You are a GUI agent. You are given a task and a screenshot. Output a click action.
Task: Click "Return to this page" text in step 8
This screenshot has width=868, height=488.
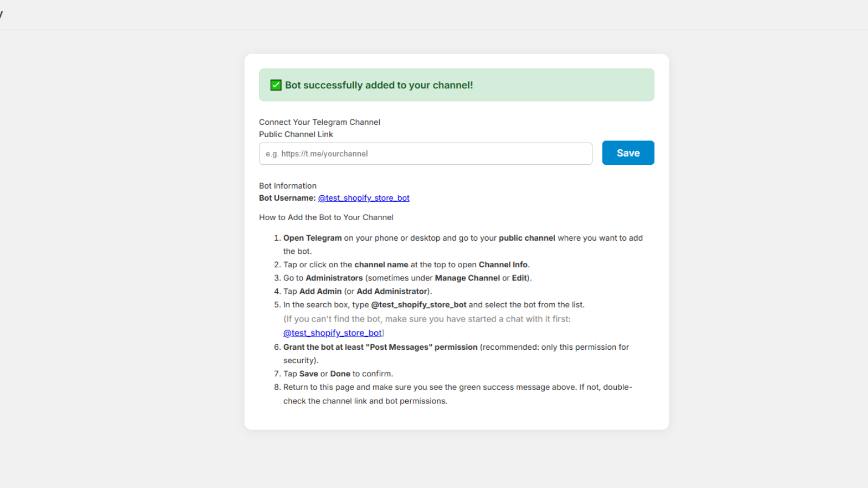click(318, 387)
